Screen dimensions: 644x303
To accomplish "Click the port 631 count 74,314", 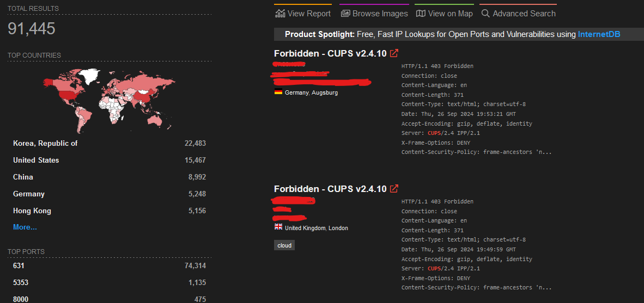I will point(195,265).
